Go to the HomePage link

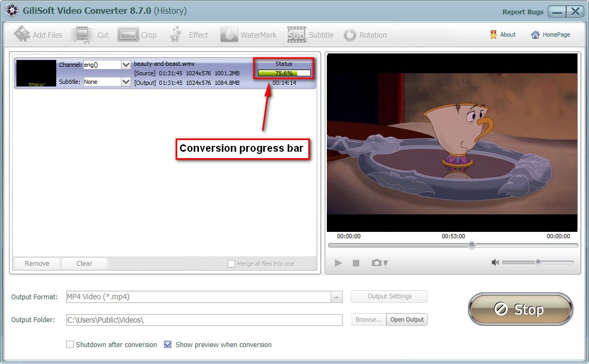tap(551, 34)
